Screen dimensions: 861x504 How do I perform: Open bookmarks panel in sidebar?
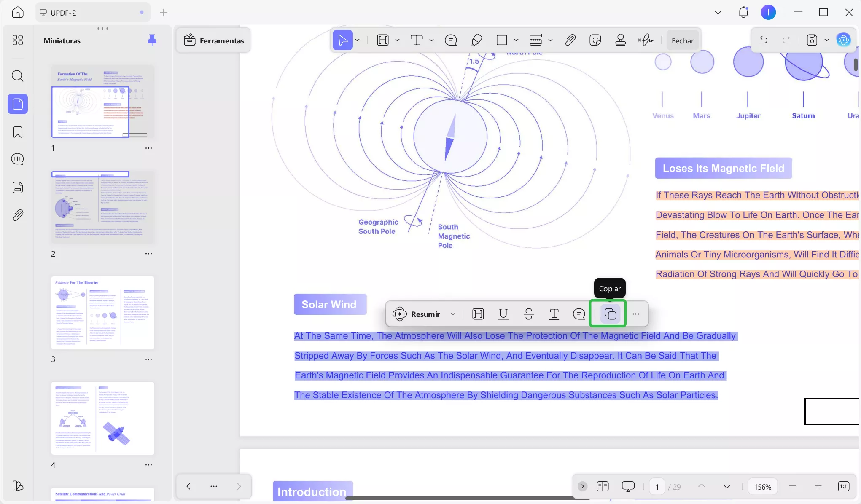coord(18,132)
